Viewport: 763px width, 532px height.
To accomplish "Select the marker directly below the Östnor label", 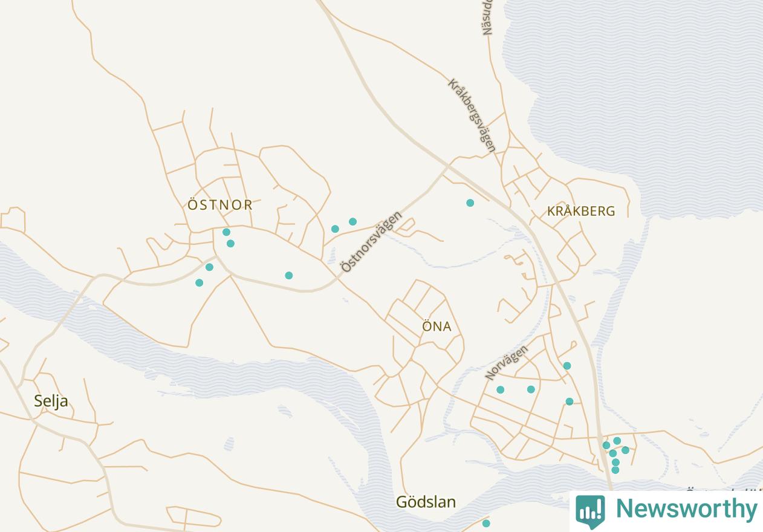I will click(x=226, y=232).
